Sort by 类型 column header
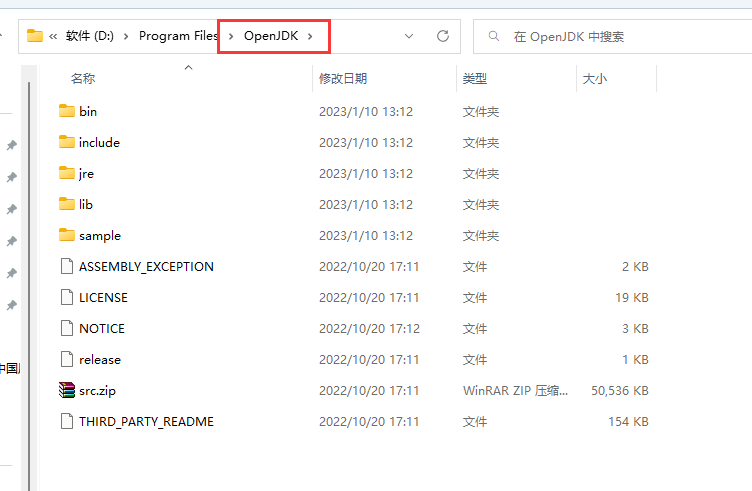This screenshot has width=752, height=491. point(475,78)
